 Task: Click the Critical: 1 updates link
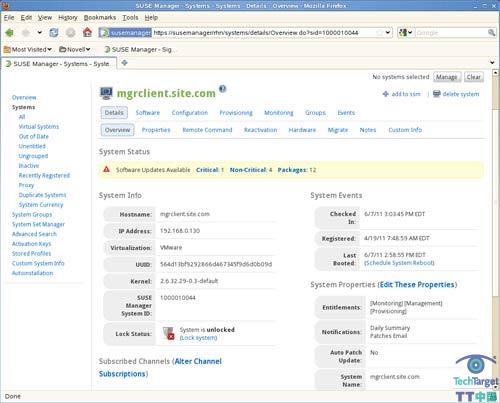(210, 170)
